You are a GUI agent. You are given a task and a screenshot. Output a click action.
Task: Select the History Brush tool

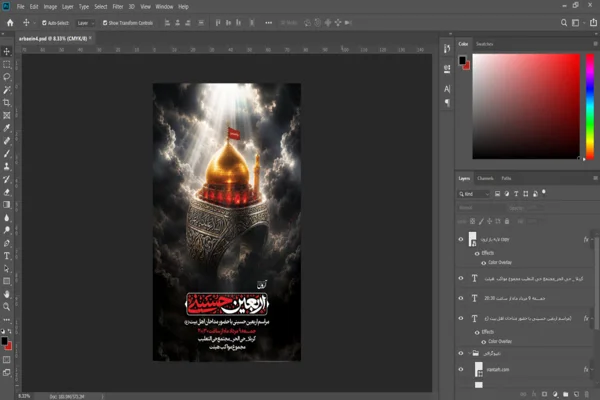7,179
